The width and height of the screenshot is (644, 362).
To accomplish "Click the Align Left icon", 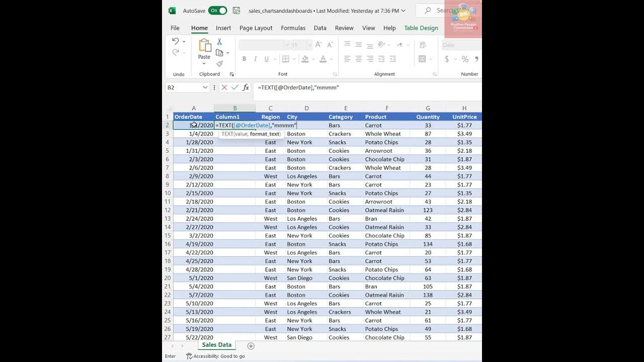I will click(x=348, y=59).
